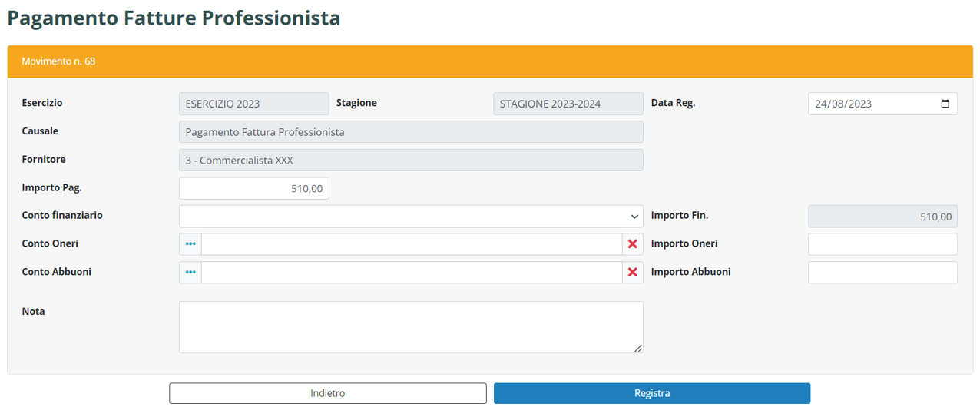Expand the Conto finanziario dropdown
Viewport: 980px width, 417px height.
[x=411, y=217]
